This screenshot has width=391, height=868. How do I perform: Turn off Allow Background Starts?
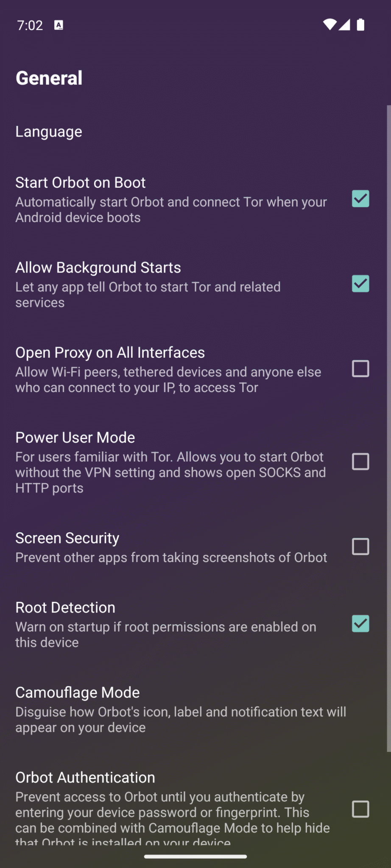point(360,284)
